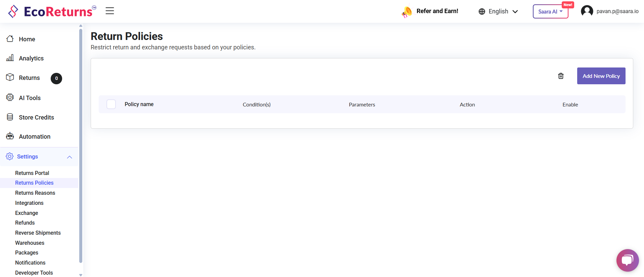Image resolution: width=644 pixels, height=277 pixels.
Task: Open AI Tools from the sidebar
Action: [x=30, y=98]
